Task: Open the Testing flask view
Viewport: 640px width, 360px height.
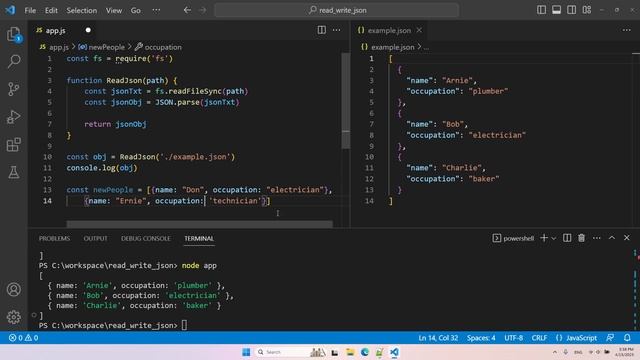Action: [13, 172]
